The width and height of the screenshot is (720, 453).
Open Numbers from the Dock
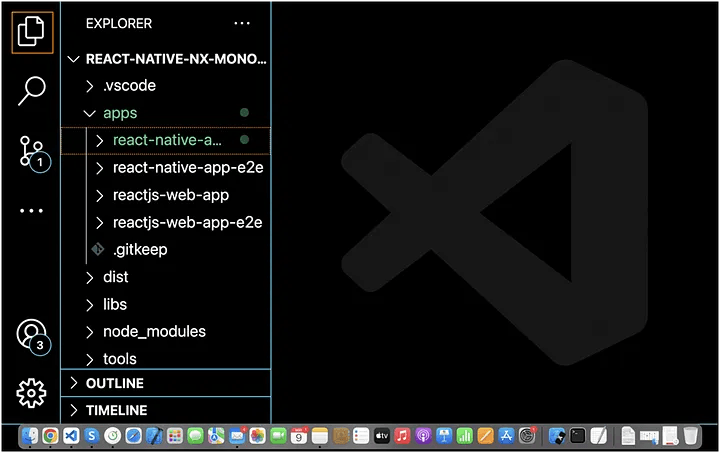point(465,436)
